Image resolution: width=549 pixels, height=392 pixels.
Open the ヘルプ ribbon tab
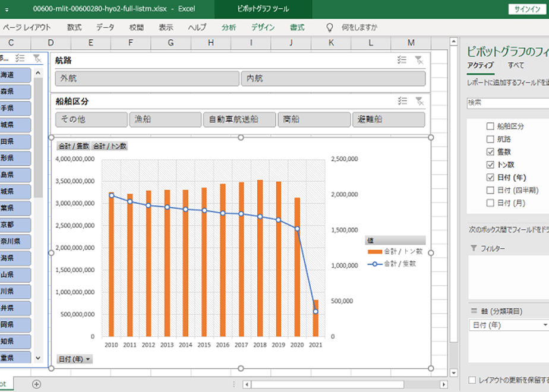pos(197,27)
